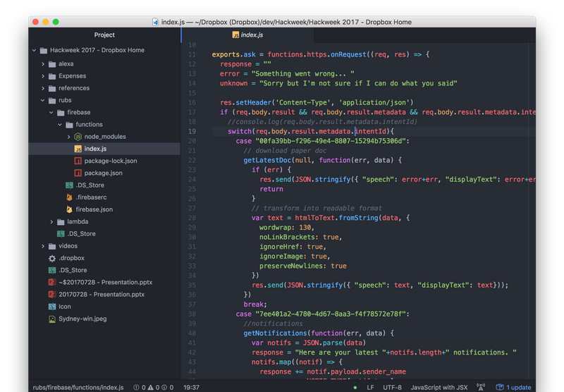Click the Icon file's icon in tree

click(52, 307)
